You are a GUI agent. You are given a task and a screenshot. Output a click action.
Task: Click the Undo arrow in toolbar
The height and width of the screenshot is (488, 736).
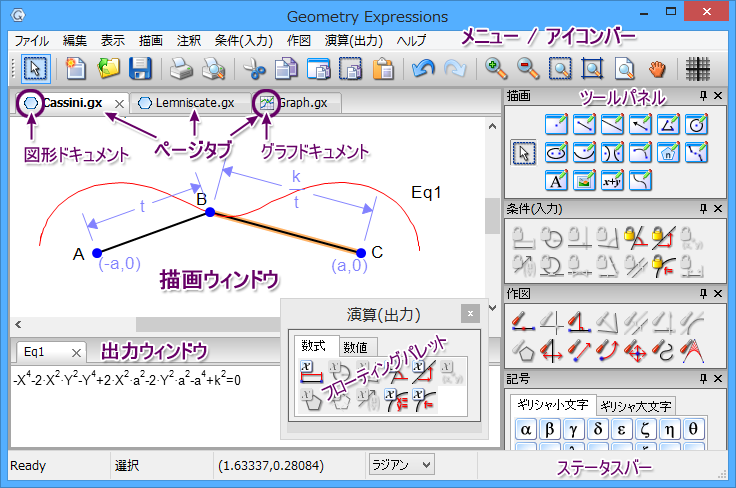(424, 69)
